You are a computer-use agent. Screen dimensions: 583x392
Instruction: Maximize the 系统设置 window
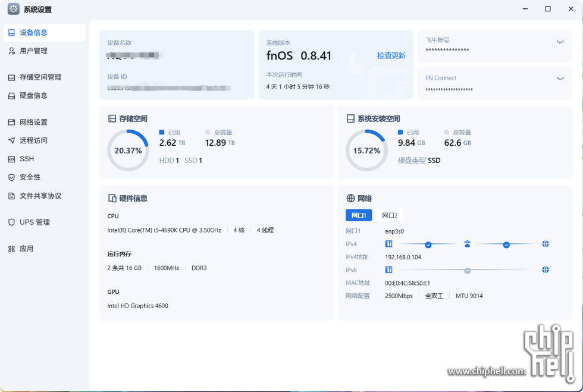coord(548,9)
